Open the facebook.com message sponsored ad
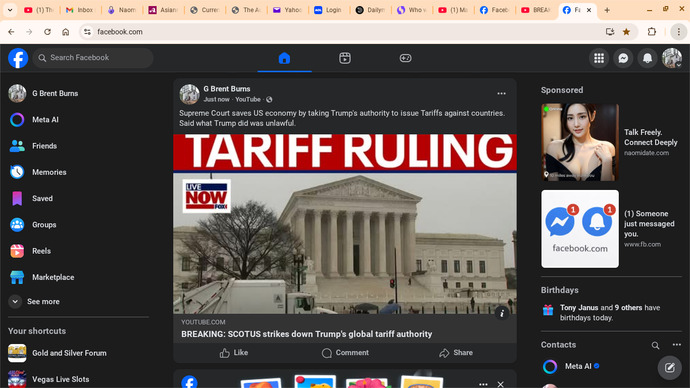690x388 pixels. pos(611,229)
